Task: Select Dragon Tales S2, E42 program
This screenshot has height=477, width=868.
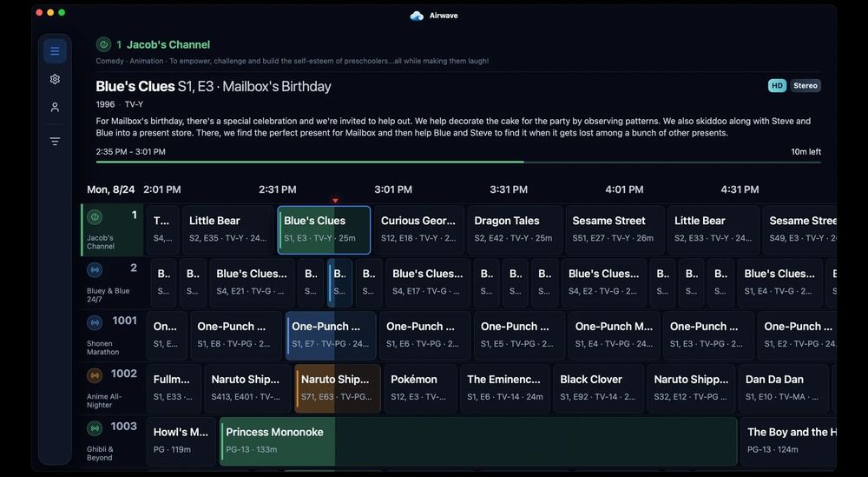Action: 515,230
